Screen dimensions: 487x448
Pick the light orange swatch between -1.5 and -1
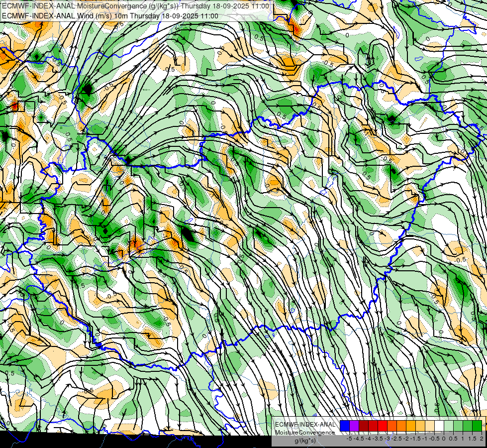(420, 426)
